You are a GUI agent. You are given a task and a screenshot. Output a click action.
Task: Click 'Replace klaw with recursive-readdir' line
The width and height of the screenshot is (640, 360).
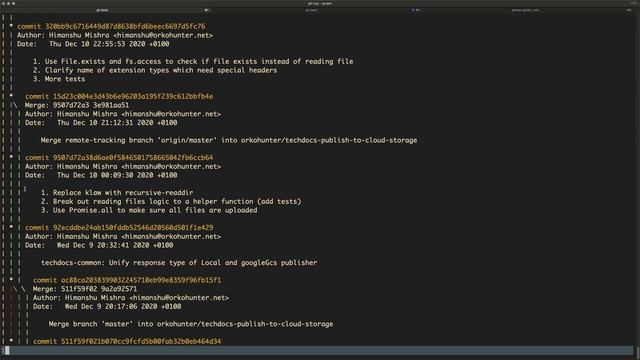[x=117, y=193]
